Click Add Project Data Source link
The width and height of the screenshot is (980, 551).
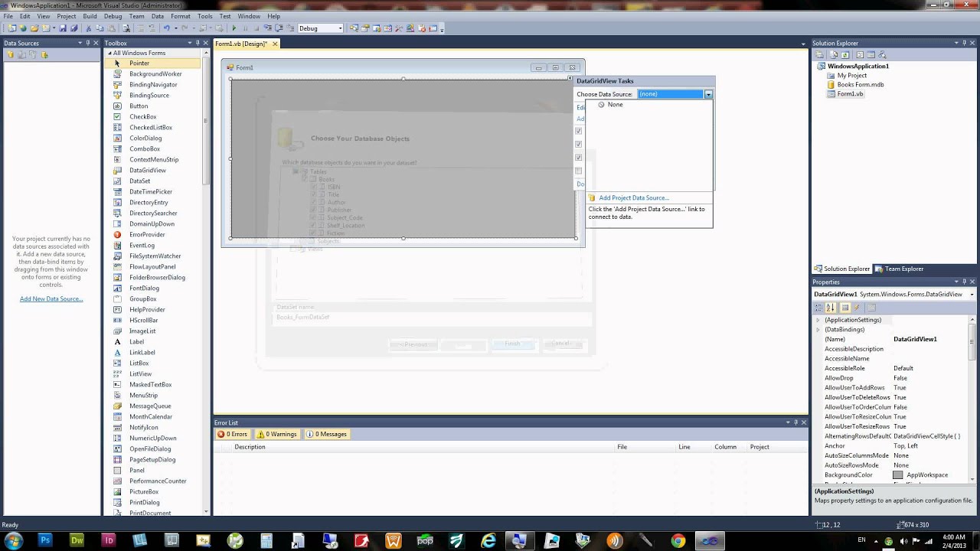(634, 198)
